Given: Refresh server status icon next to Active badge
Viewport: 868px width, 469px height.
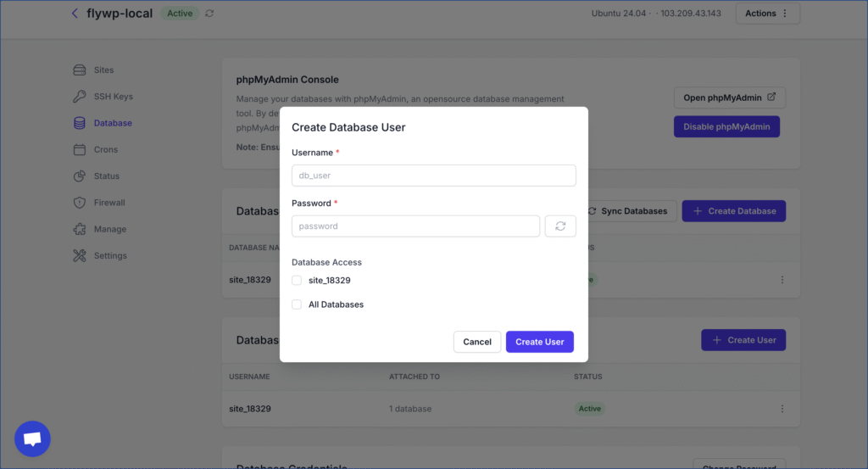Looking at the screenshot, I should 209,14.
